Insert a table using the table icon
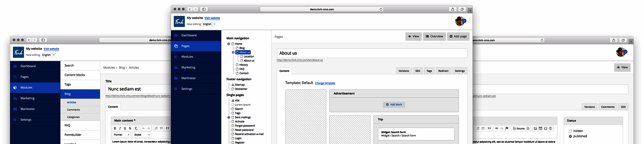This screenshot has width=644, height=144. coord(540,129)
